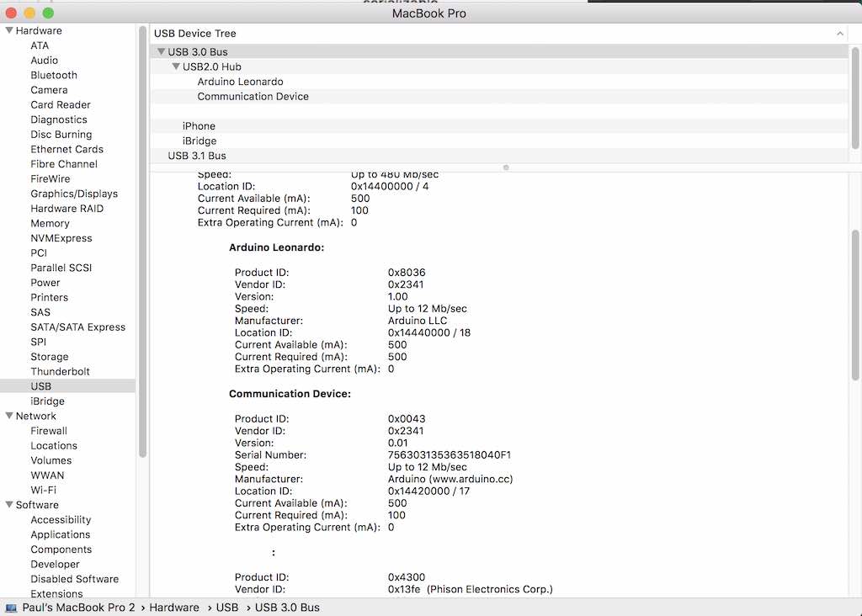
Task: Open SAS in the sidebar
Action: (40, 312)
